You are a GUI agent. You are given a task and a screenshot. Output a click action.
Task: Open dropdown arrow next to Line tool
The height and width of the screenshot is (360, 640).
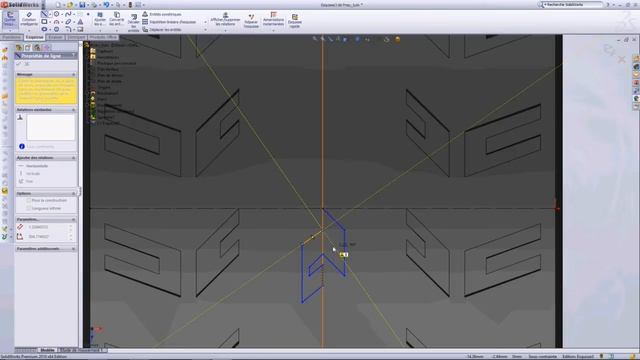(50, 14)
